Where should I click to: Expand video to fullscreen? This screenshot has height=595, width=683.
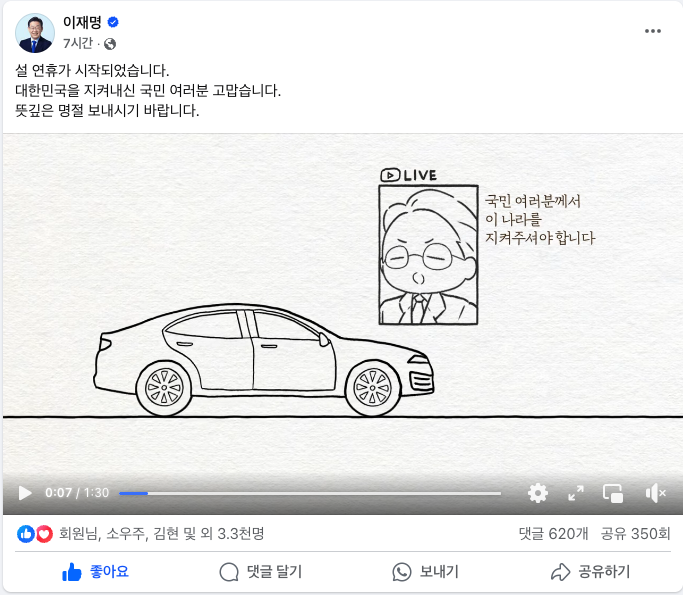pos(576,493)
